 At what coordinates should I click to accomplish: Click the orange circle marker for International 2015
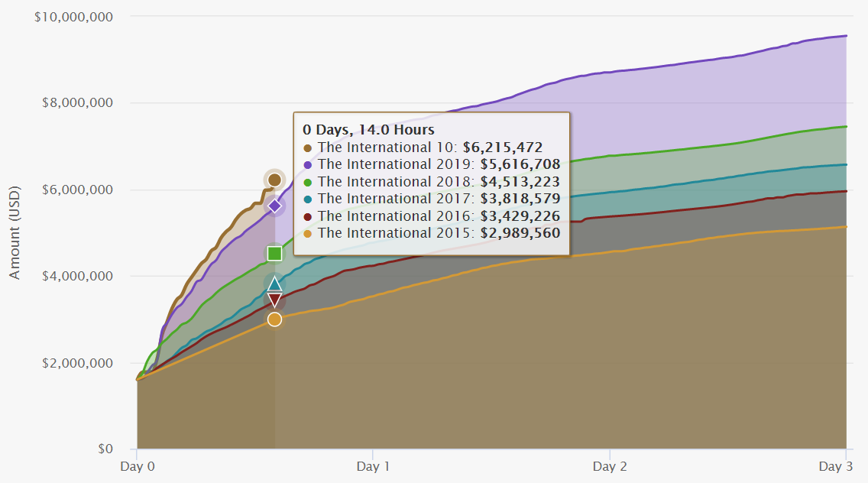click(x=274, y=319)
